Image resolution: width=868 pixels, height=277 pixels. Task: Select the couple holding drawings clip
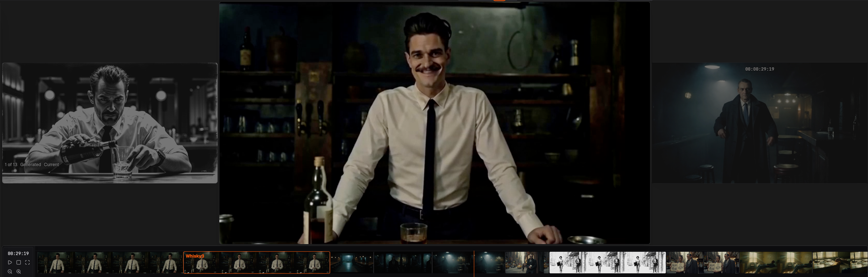702,262
